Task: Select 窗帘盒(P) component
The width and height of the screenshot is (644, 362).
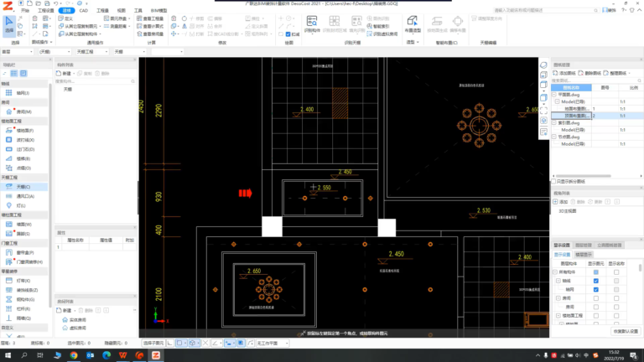Action: [x=20, y=253]
